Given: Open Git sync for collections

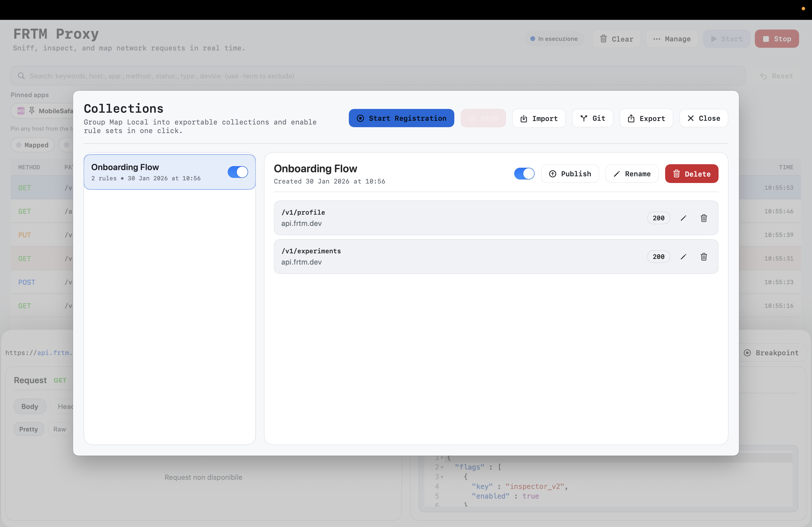Looking at the screenshot, I should click(x=593, y=118).
